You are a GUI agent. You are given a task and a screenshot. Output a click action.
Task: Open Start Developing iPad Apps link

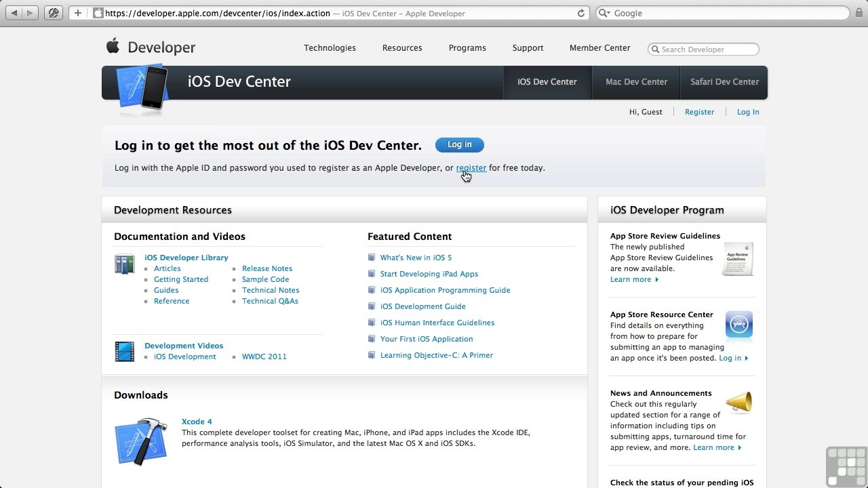tap(429, 274)
